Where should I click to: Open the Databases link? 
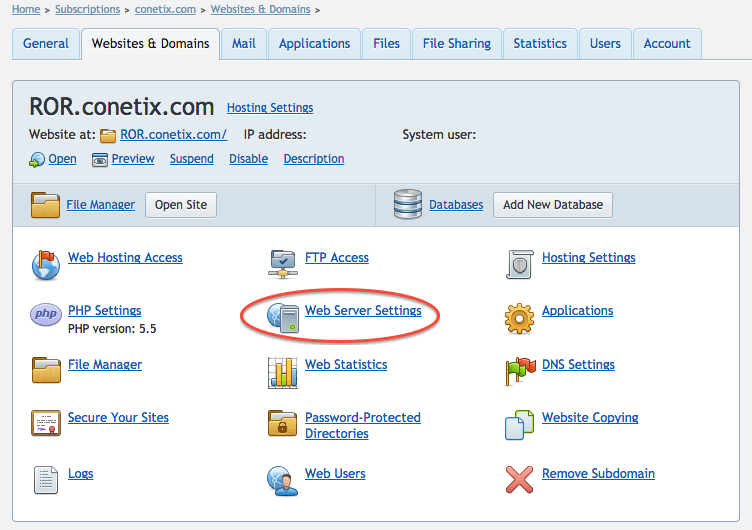point(456,205)
